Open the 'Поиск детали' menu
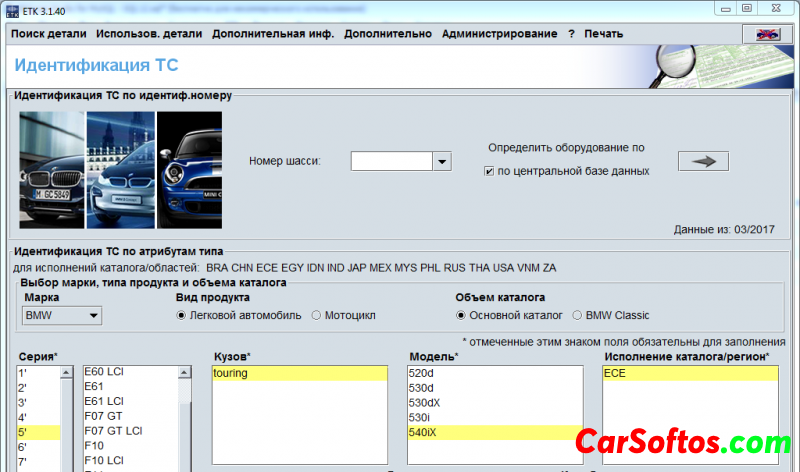The width and height of the screenshot is (800, 472). 48,34
